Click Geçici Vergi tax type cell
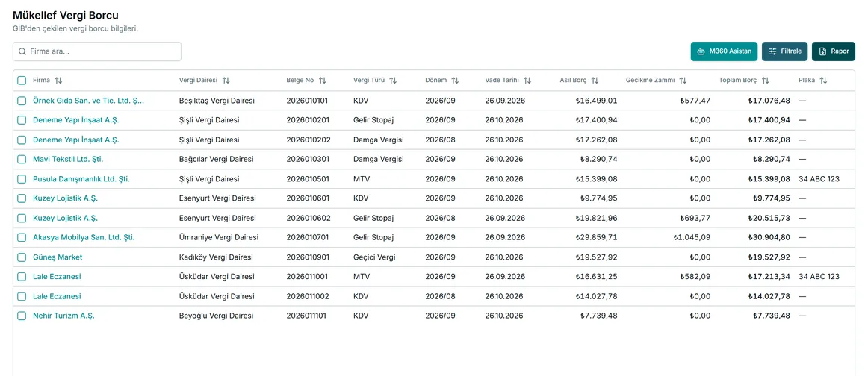Viewport: 868px width, 376px height. (x=374, y=257)
